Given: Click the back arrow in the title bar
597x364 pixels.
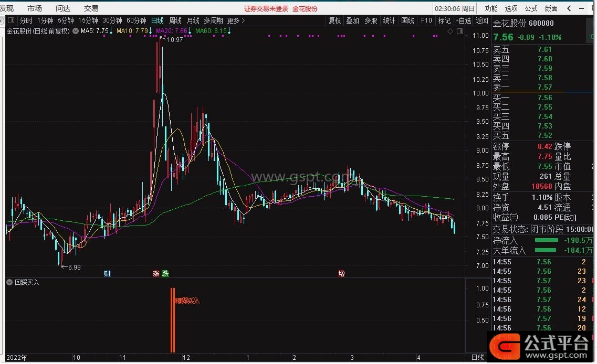Looking at the screenshot, I should click(569, 8).
